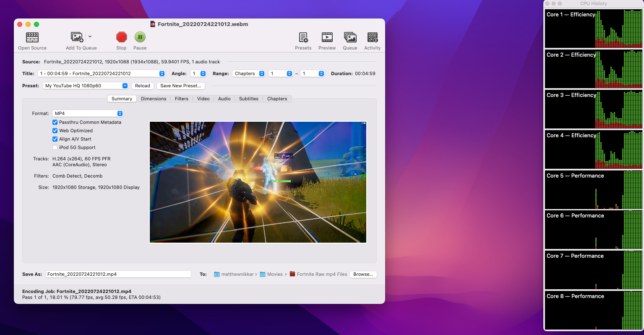Click the Core 7 Performance graph
The width and height of the screenshot is (644, 335).
[x=593, y=270]
